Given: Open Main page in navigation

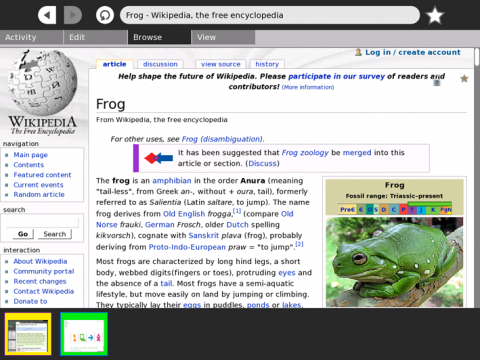Looking at the screenshot, I should click(30, 155).
